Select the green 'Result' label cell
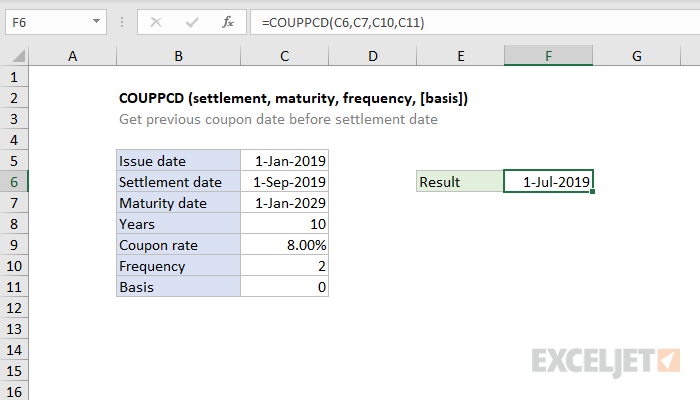 pyautogui.click(x=460, y=181)
